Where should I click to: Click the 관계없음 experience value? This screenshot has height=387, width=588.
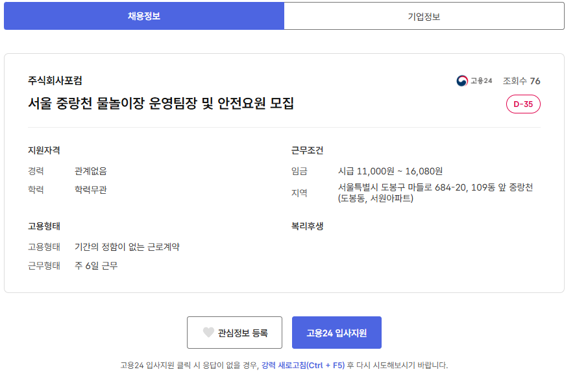click(x=90, y=171)
